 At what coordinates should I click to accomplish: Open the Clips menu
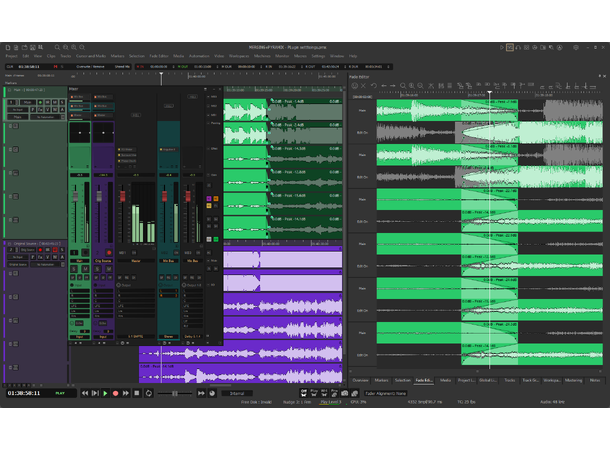tap(51, 56)
